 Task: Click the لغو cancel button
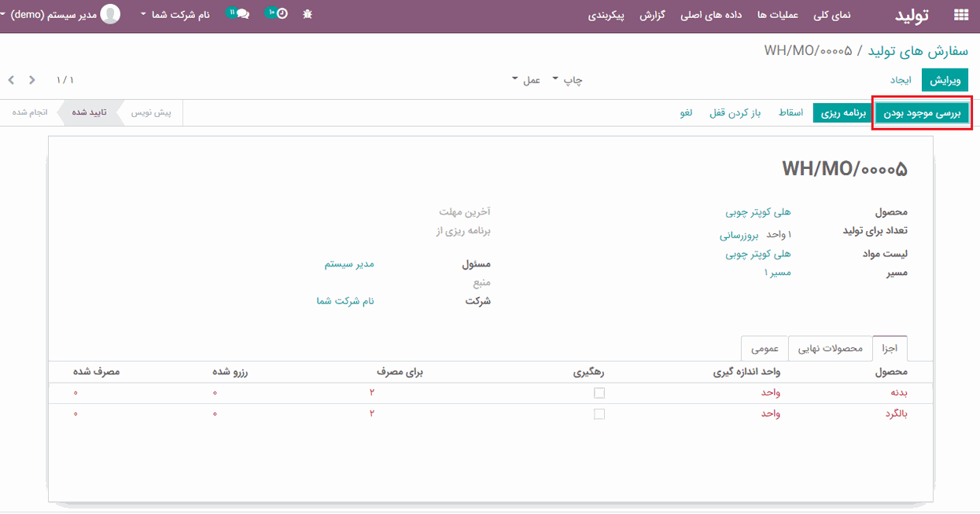click(x=687, y=113)
